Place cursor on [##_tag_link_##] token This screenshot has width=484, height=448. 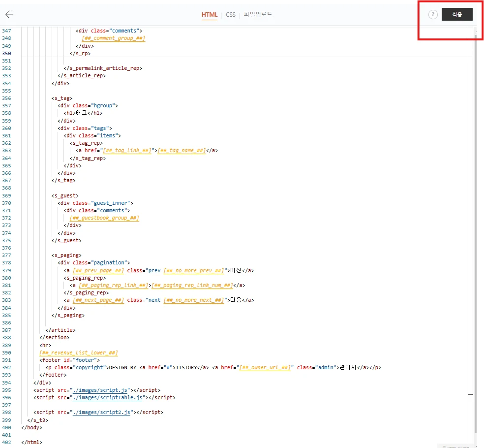127,151
